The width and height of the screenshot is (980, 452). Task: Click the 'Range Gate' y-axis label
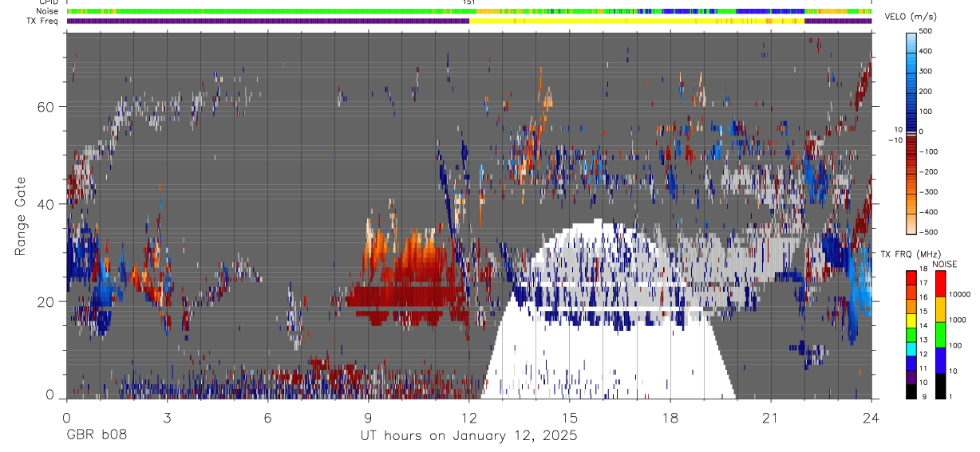20,217
